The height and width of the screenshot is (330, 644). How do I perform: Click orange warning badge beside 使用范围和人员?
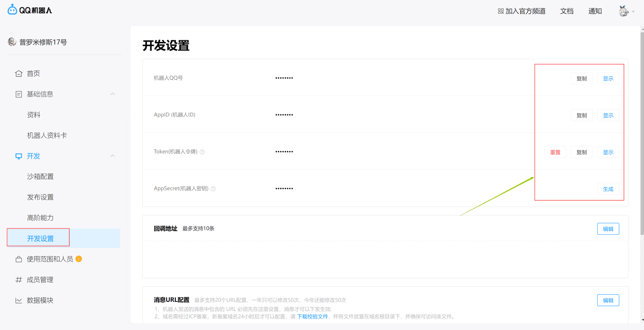pyautogui.click(x=79, y=259)
